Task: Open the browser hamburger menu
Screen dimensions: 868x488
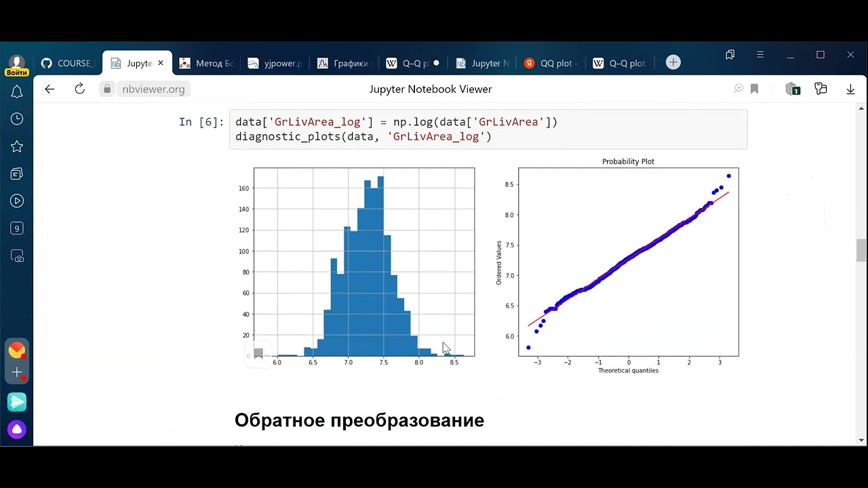Action: [x=760, y=55]
